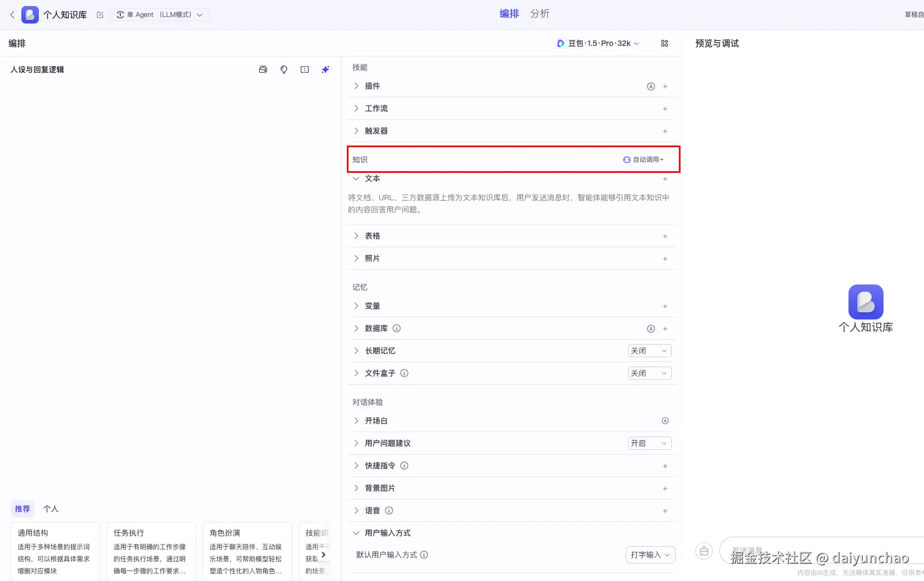
Task: Expand the 语音 section
Action: tap(356, 510)
